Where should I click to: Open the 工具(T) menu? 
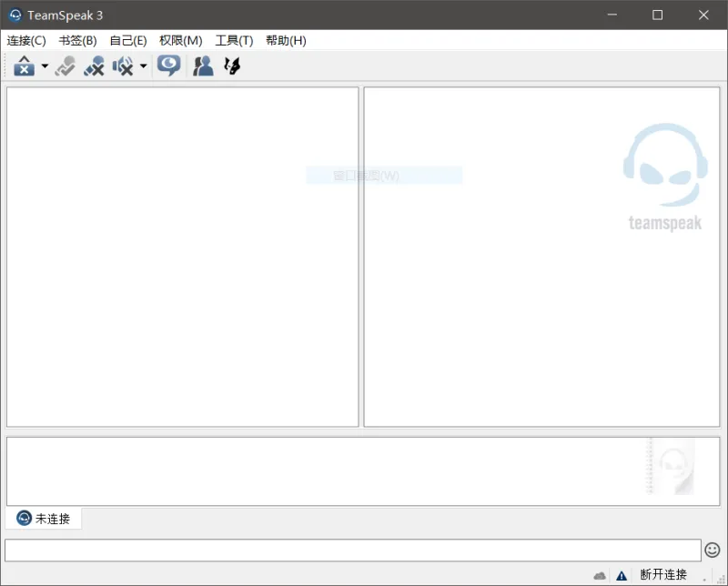point(234,41)
